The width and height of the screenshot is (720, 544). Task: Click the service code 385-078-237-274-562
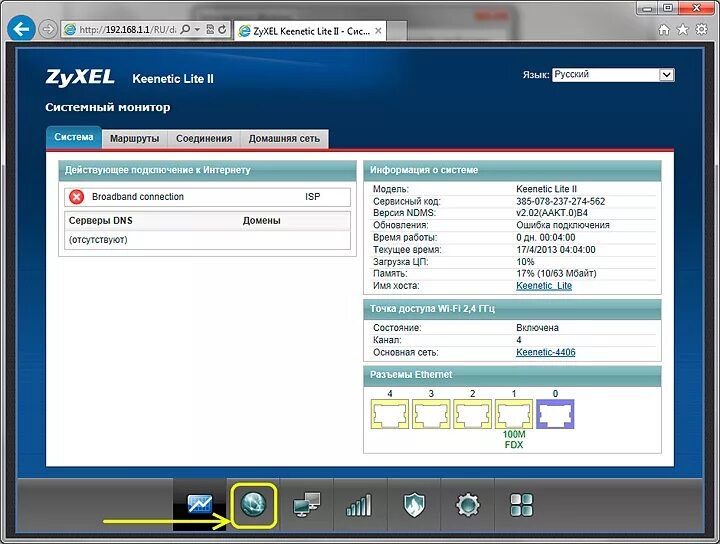(560, 201)
